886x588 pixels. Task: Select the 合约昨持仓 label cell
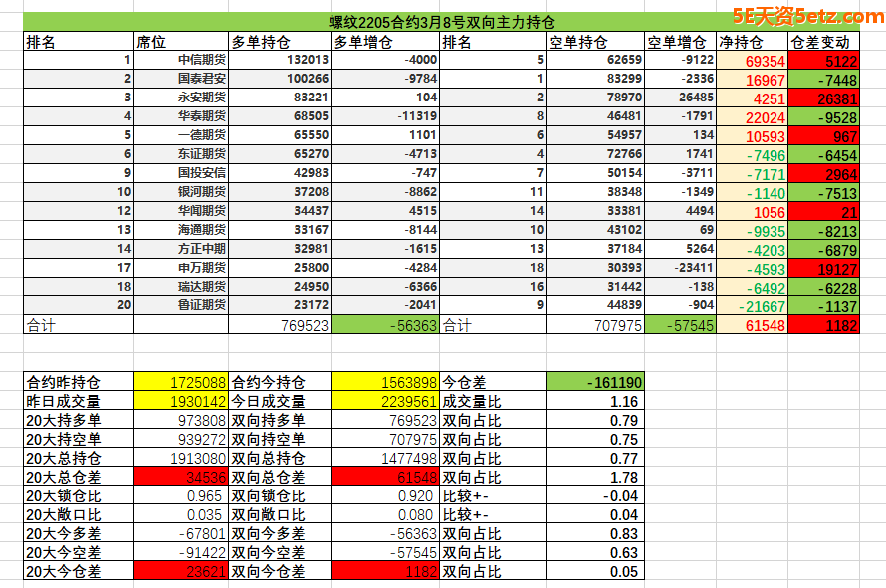79,382
